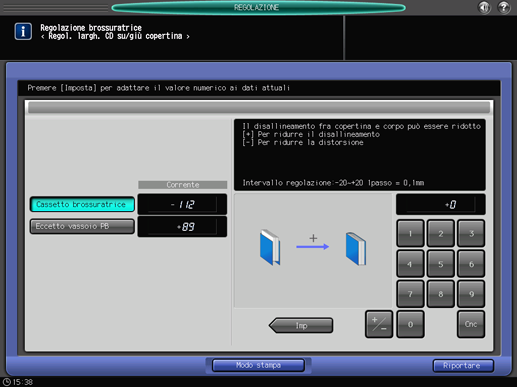Image resolution: width=517 pixels, height=387 pixels.
Task: Select Cassetto brossuratrice option
Action: coord(82,204)
